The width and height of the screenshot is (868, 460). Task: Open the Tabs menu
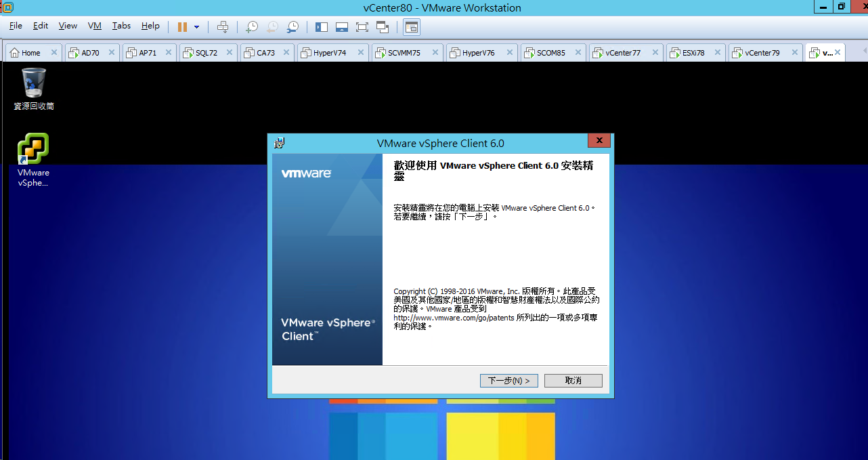pyautogui.click(x=121, y=26)
